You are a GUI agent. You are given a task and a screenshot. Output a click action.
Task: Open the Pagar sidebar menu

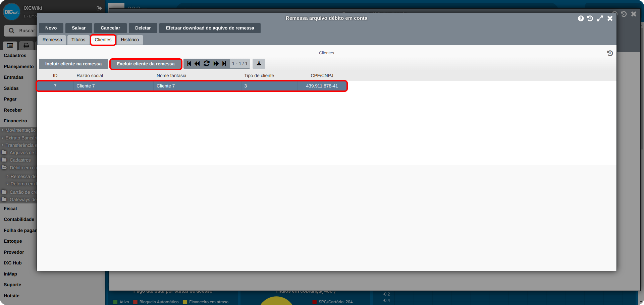[x=10, y=99]
